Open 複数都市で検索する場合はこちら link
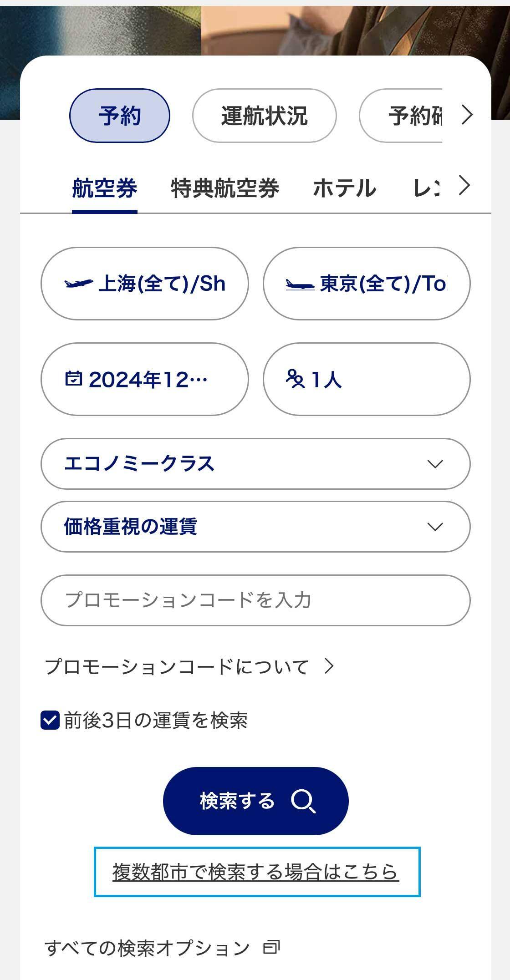This screenshot has height=980, width=510. pos(256,872)
